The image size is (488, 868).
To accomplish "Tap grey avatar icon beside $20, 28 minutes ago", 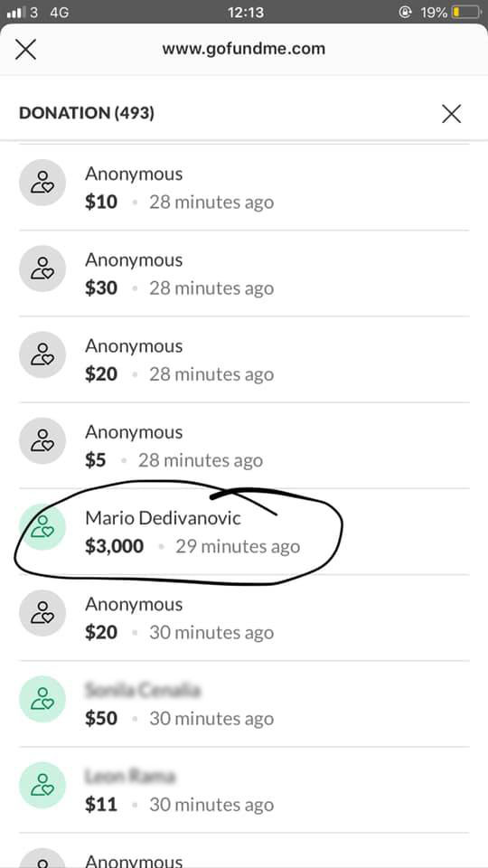I will click(42, 354).
